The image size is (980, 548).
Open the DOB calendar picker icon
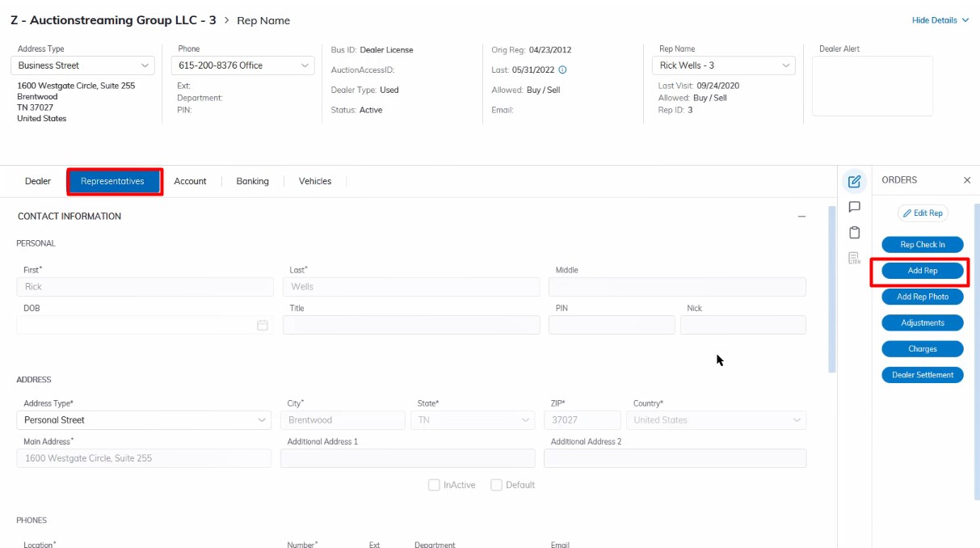pyautogui.click(x=262, y=325)
